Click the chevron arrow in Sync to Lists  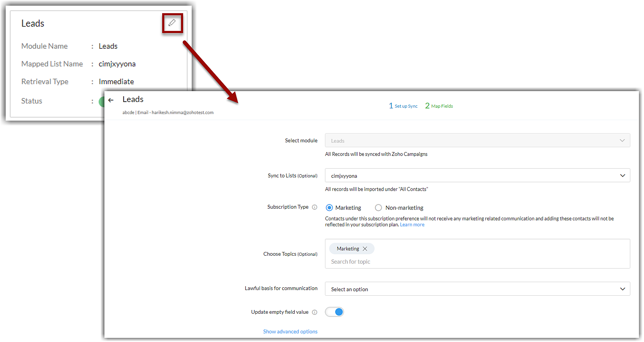pos(622,176)
